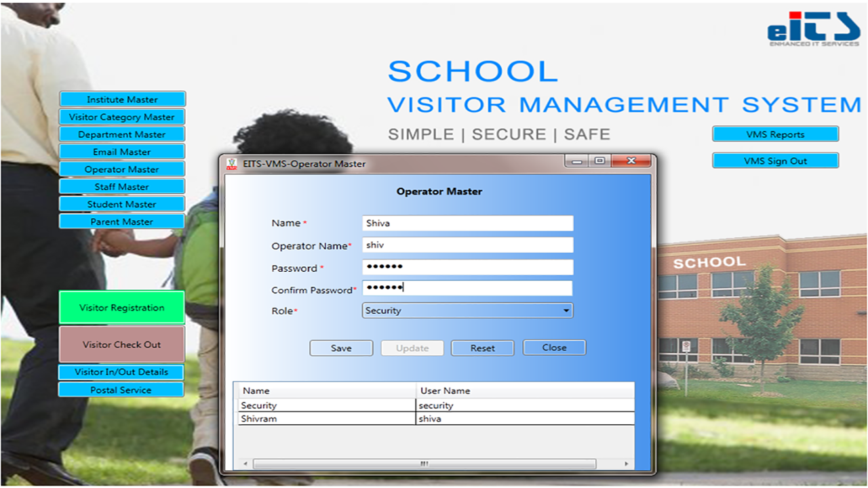Click VMS Sign Out
Viewport: 868px width, 488px height.
[x=775, y=161]
